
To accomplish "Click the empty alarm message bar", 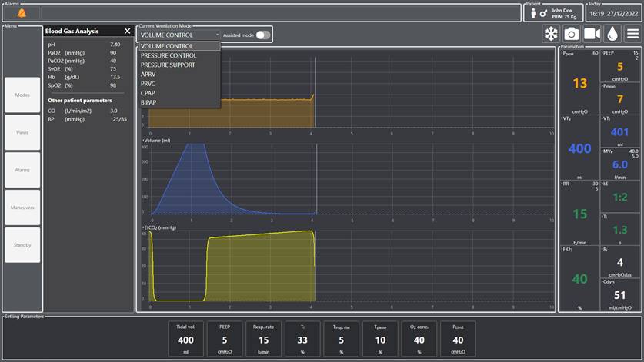I will pos(281,13).
